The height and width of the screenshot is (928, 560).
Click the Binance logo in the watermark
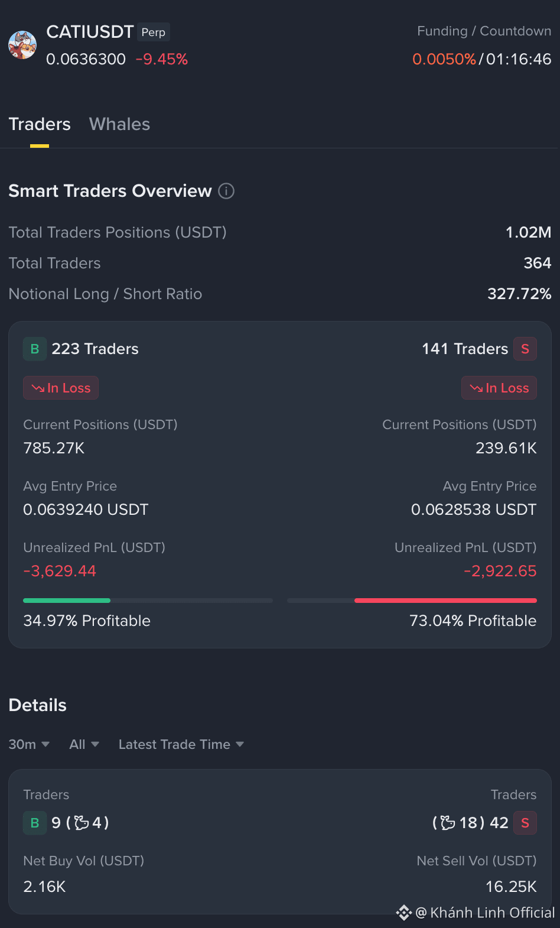404,913
